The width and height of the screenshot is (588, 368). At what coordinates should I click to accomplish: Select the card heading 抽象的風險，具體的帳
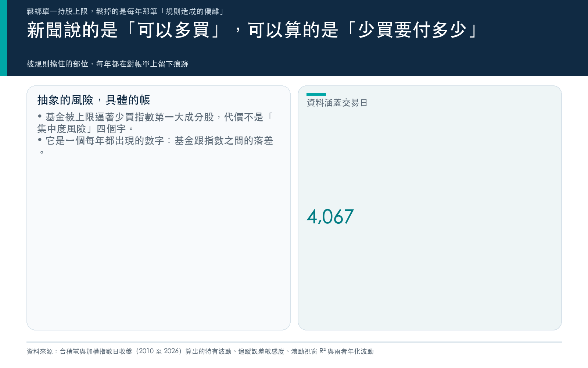(94, 100)
